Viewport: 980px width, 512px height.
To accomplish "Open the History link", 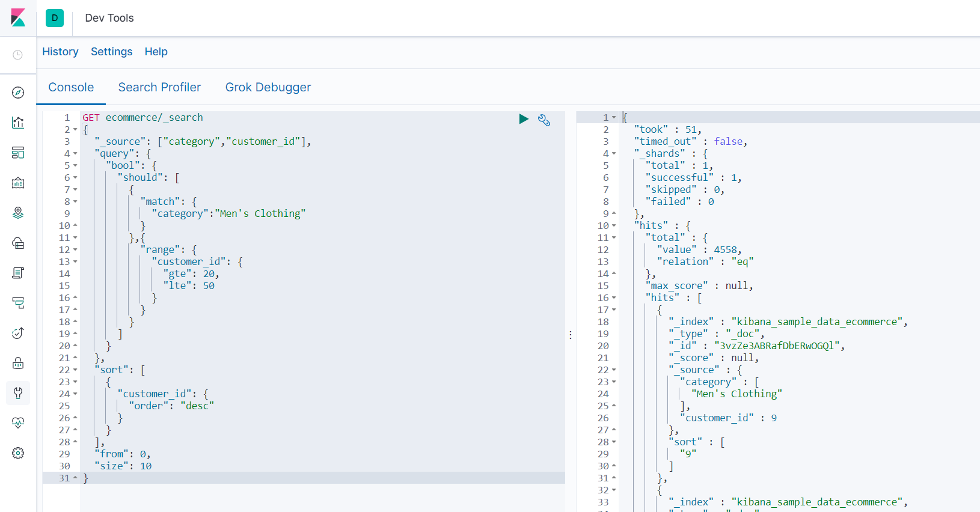I will pyautogui.click(x=60, y=52).
